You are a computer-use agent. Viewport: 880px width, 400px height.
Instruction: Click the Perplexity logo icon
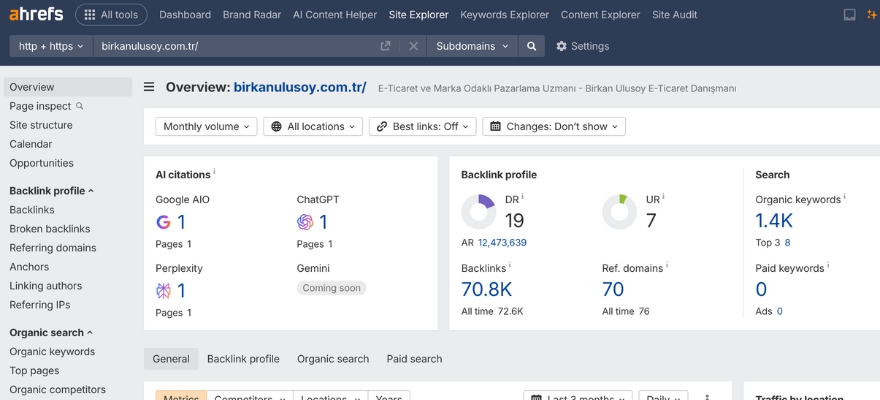(163, 291)
